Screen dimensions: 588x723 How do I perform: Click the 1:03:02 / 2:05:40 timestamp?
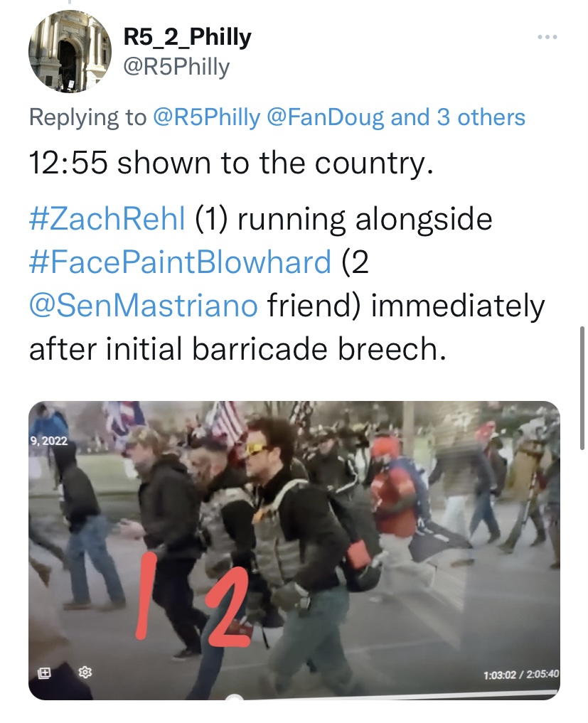(521, 675)
